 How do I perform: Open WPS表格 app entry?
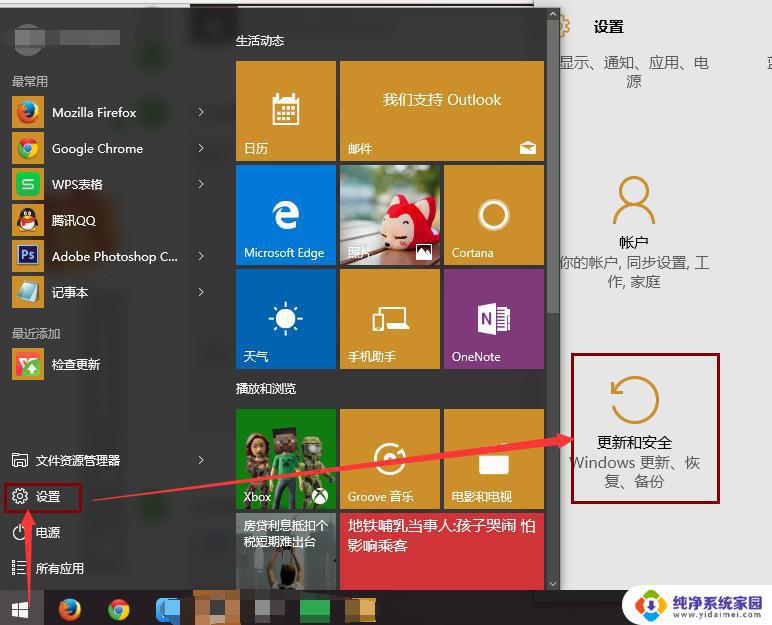point(108,184)
